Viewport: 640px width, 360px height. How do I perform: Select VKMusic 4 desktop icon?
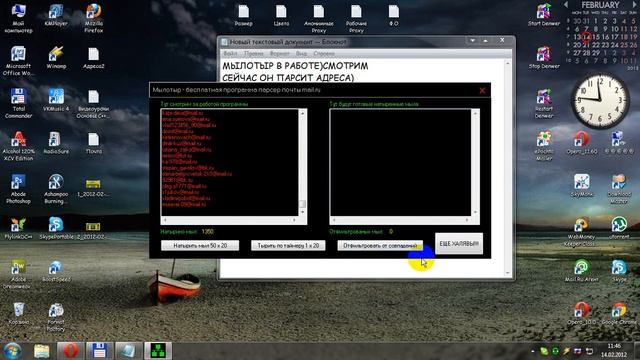pos(56,100)
